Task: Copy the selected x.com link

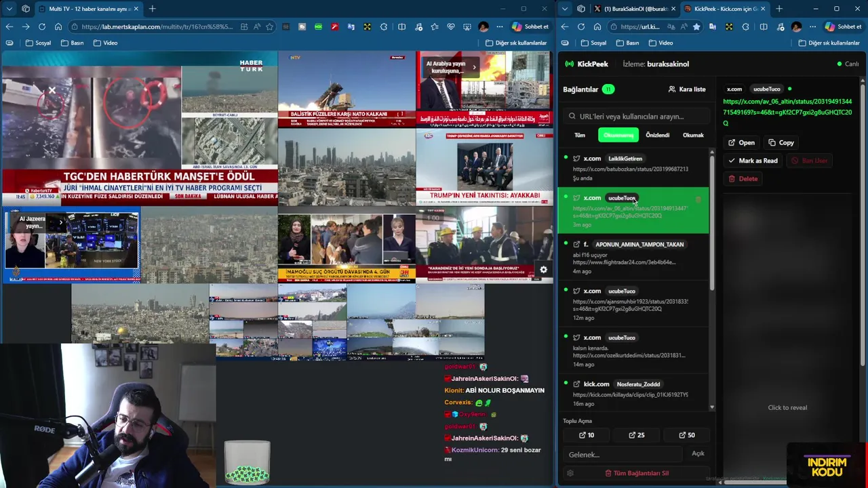Action: coord(781,142)
